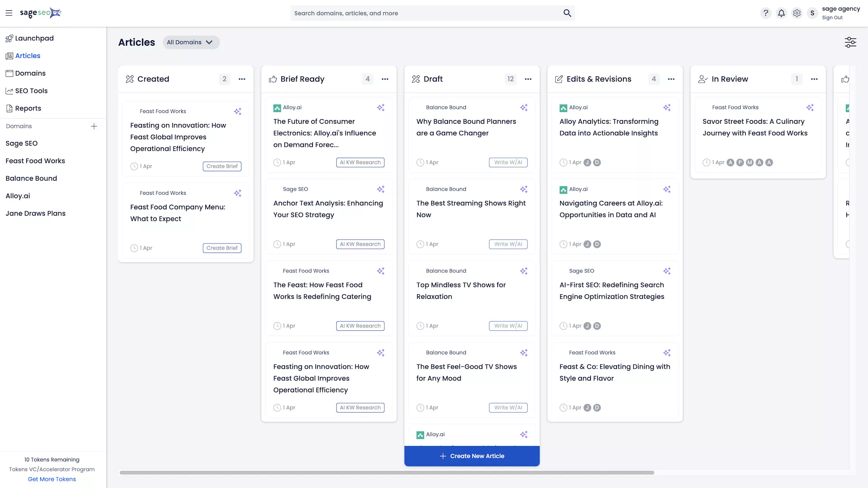Click the hamburger menu icon

tap(9, 13)
